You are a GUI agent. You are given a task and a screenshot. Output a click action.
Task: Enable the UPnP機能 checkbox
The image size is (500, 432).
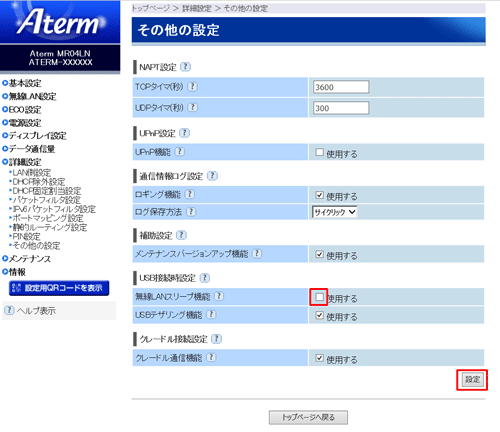pos(319,152)
